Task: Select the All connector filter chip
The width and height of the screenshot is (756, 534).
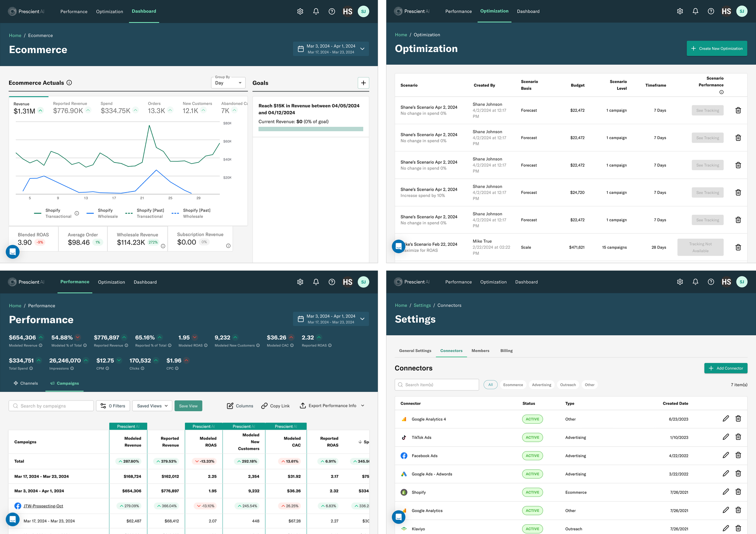Action: tap(490, 385)
